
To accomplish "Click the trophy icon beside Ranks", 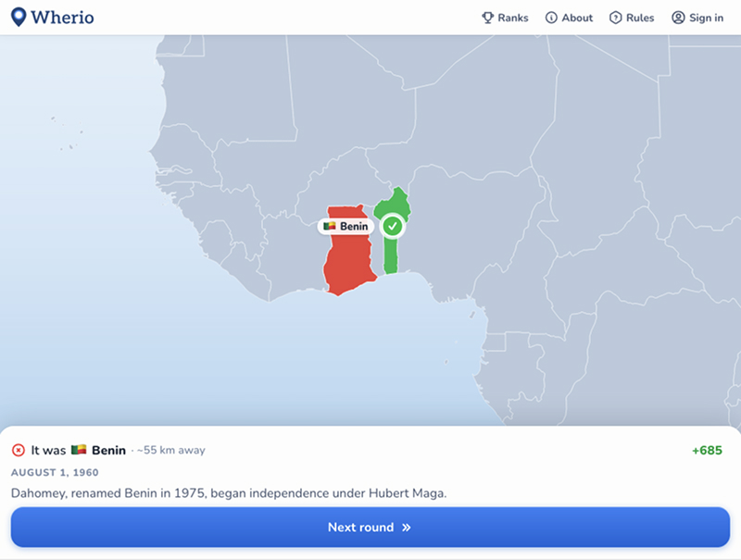I will click(487, 18).
